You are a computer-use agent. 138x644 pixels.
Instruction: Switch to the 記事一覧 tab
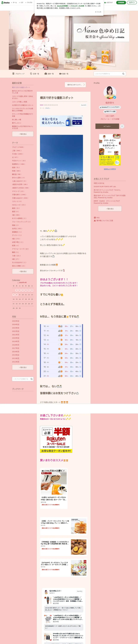coord(35,74)
